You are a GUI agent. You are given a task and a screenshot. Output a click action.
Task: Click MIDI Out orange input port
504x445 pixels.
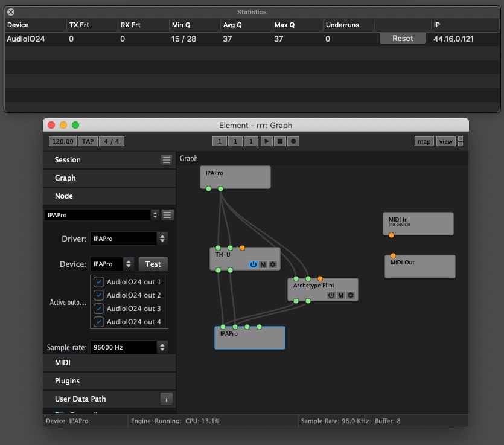coord(393,255)
